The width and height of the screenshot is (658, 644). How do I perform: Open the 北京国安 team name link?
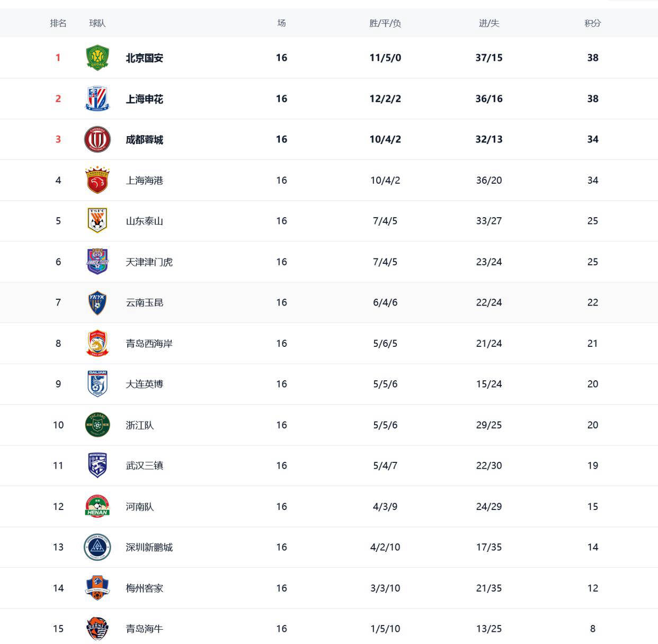point(145,58)
